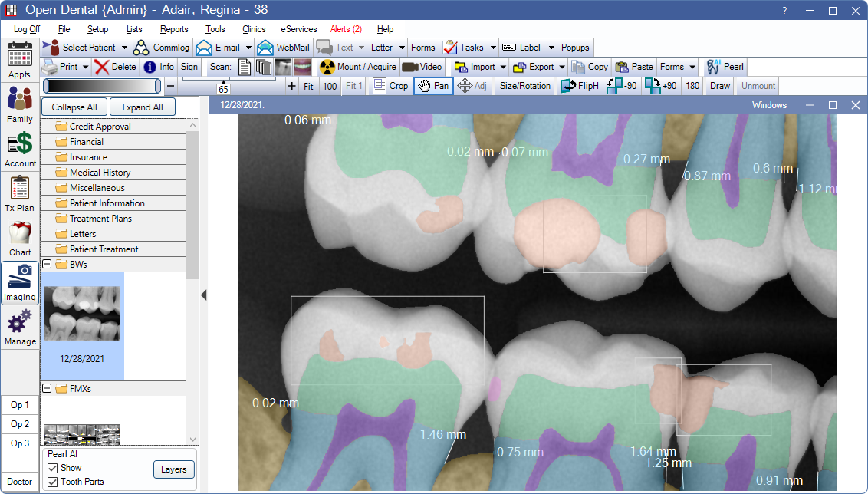Open the Appts module
Viewport: 868px width, 494px height.
[x=19, y=60]
